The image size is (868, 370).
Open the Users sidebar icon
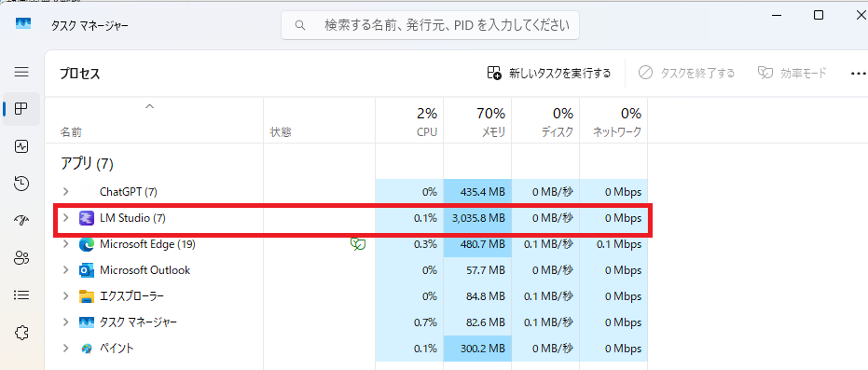tap(21, 258)
